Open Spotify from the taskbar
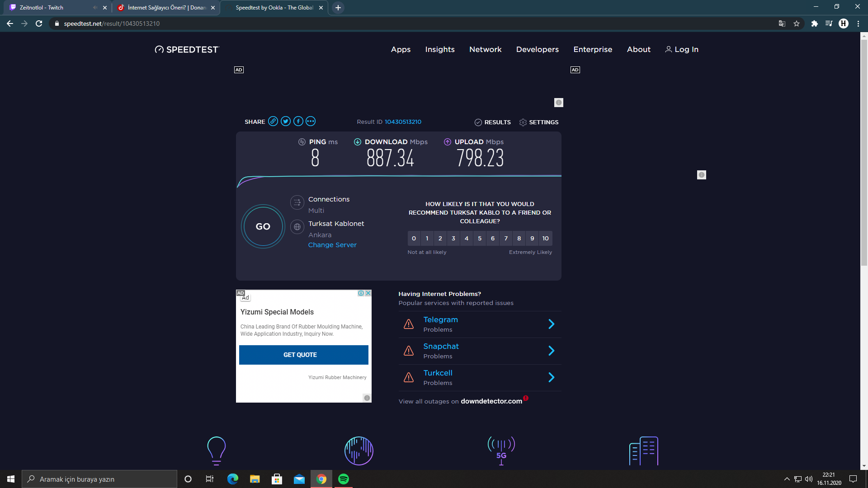The width and height of the screenshot is (868, 488). (344, 479)
